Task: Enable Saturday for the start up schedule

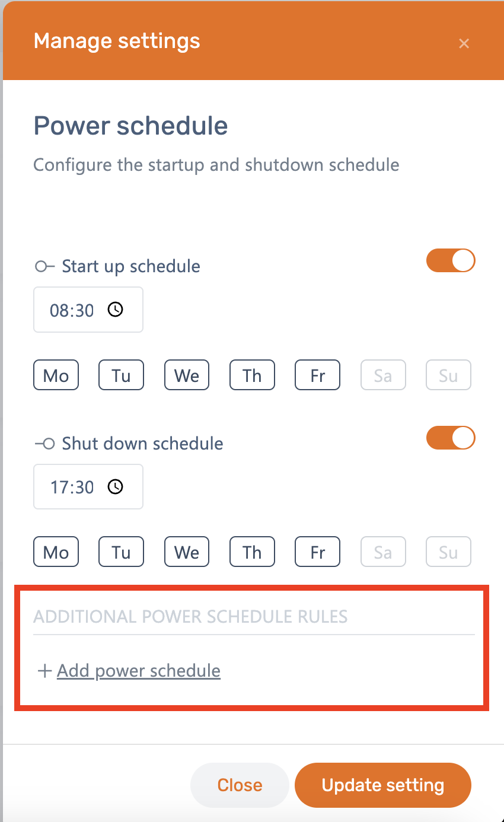Action: pos(383,375)
